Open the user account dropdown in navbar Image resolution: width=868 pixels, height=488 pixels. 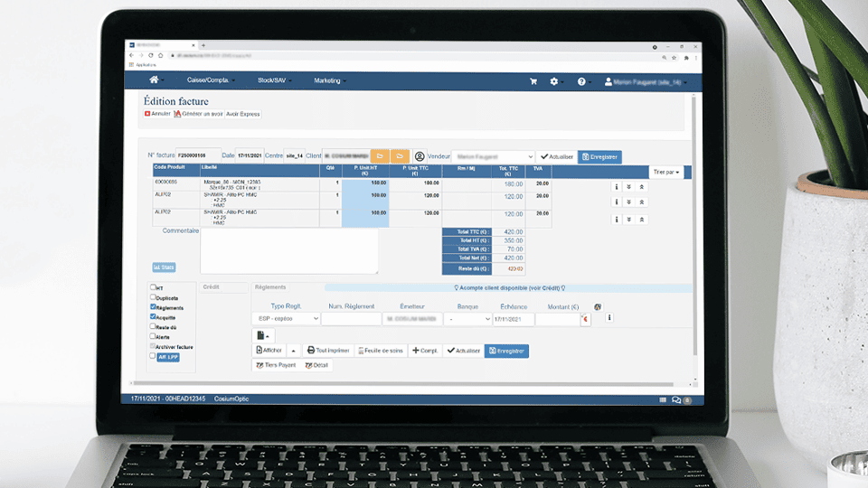tap(646, 82)
